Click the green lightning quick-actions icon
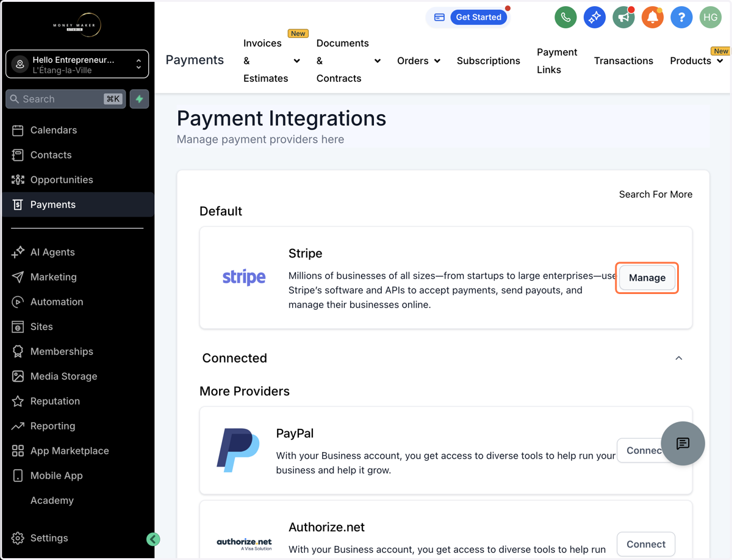Screen dimensions: 732x560 140,99
